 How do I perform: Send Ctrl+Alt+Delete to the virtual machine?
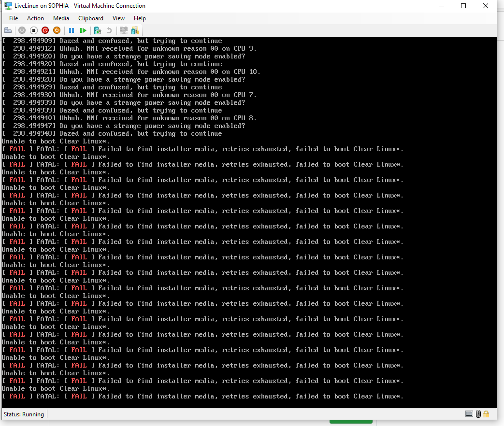(8, 30)
